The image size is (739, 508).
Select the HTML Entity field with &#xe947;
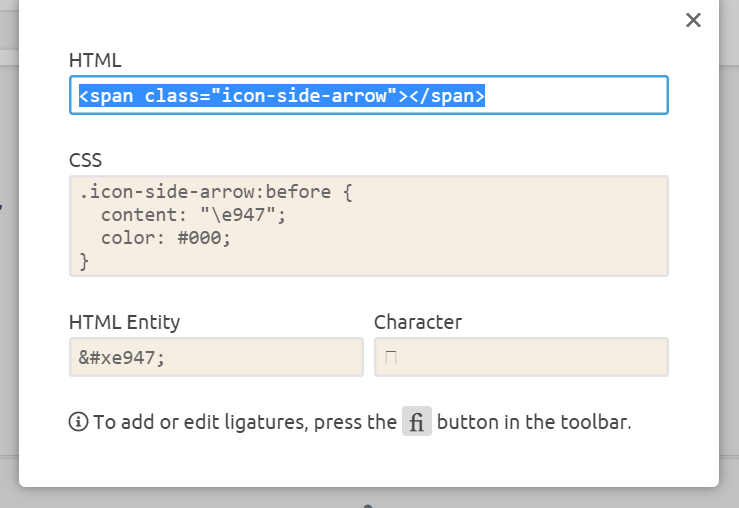tap(215, 357)
